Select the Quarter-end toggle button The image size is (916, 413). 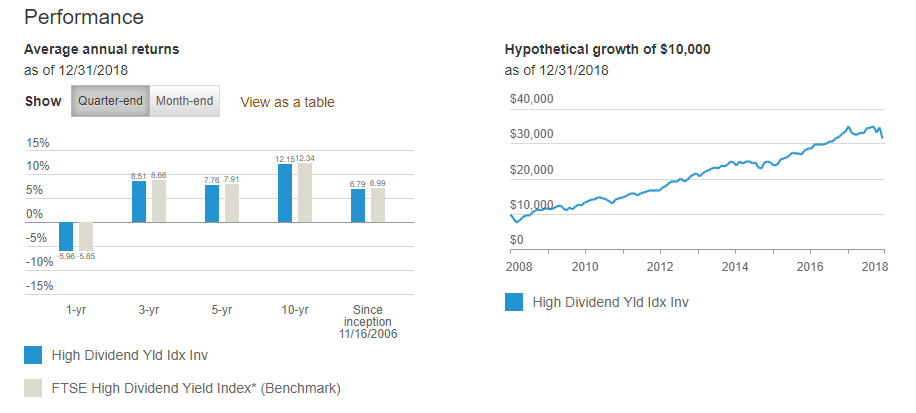point(110,101)
